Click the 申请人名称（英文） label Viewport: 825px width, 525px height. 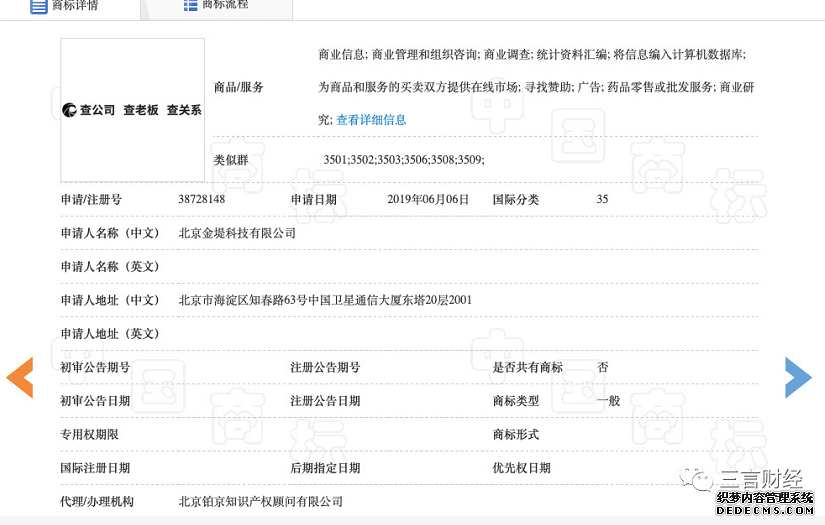[110, 267]
